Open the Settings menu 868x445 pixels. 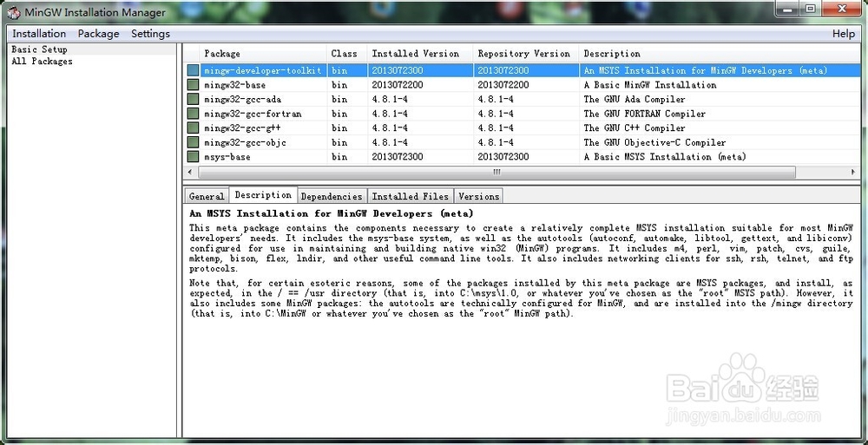pos(150,34)
